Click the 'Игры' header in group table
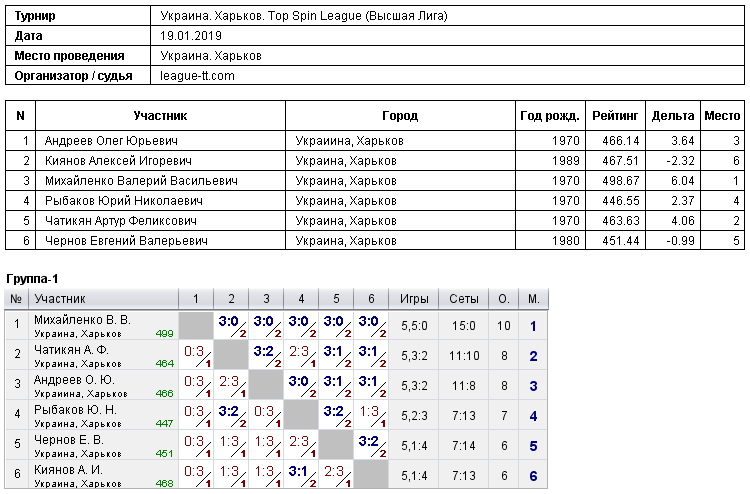750x494 pixels. pyautogui.click(x=414, y=299)
